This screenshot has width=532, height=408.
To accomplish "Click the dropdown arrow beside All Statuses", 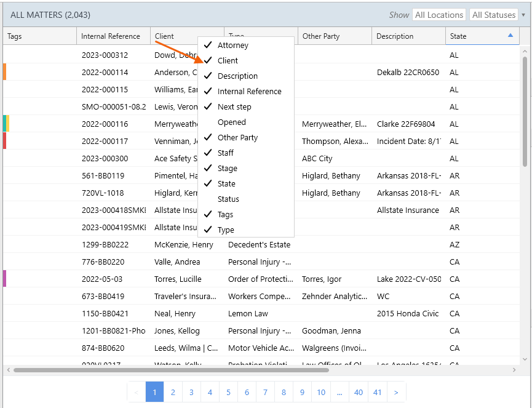I will click(x=523, y=15).
